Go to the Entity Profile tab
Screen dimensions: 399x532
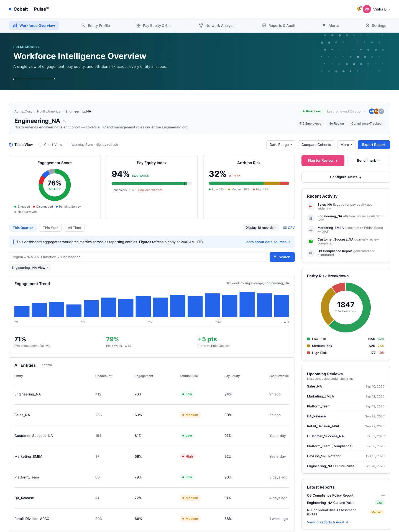(x=96, y=25)
